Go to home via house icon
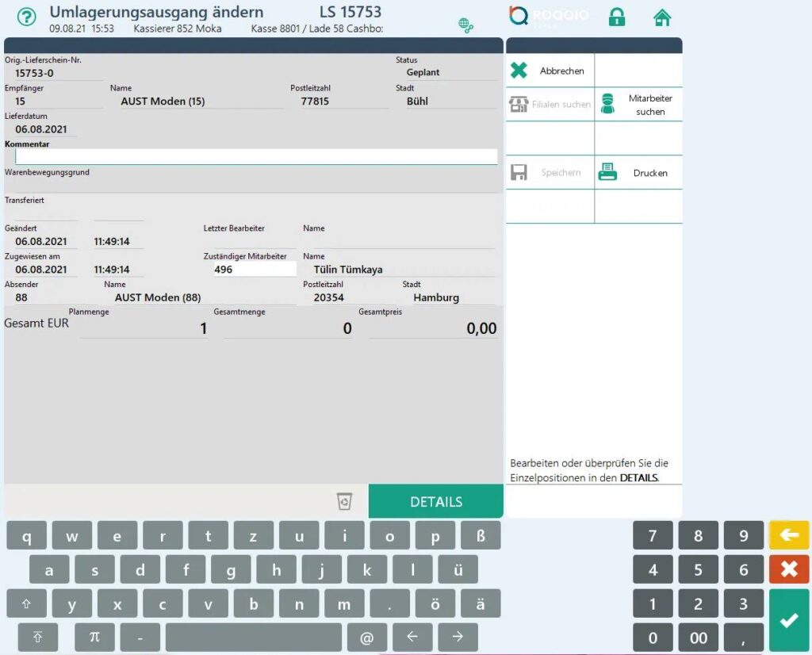 662,17
